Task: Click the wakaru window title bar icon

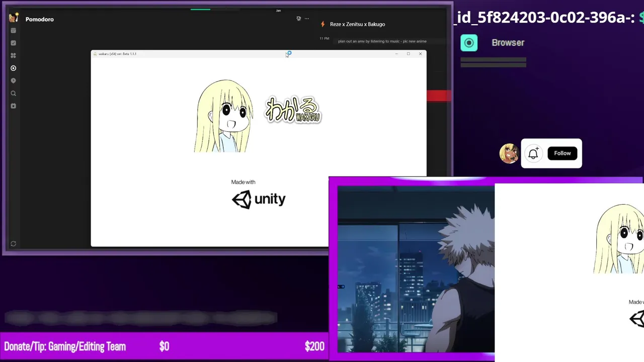Action: pyautogui.click(x=95, y=54)
